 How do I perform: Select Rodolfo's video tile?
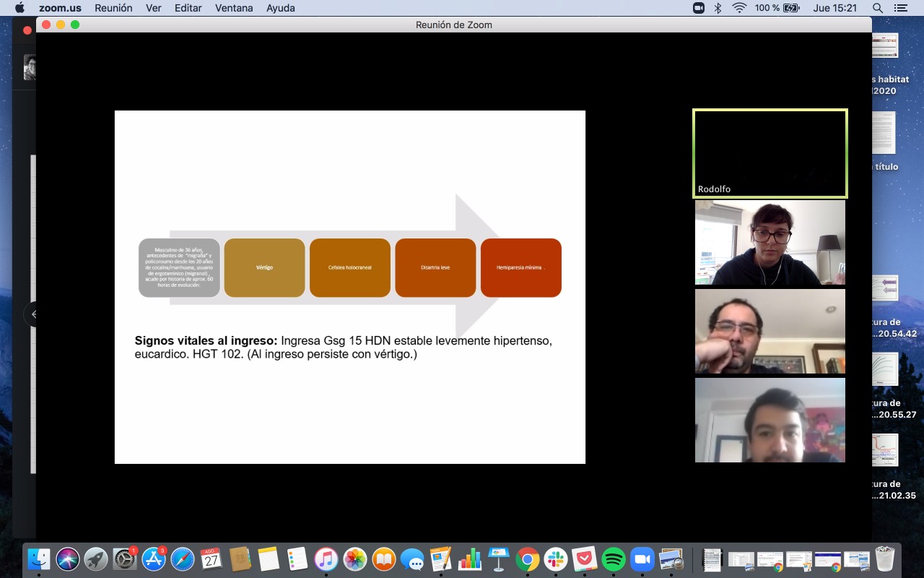pyautogui.click(x=770, y=153)
